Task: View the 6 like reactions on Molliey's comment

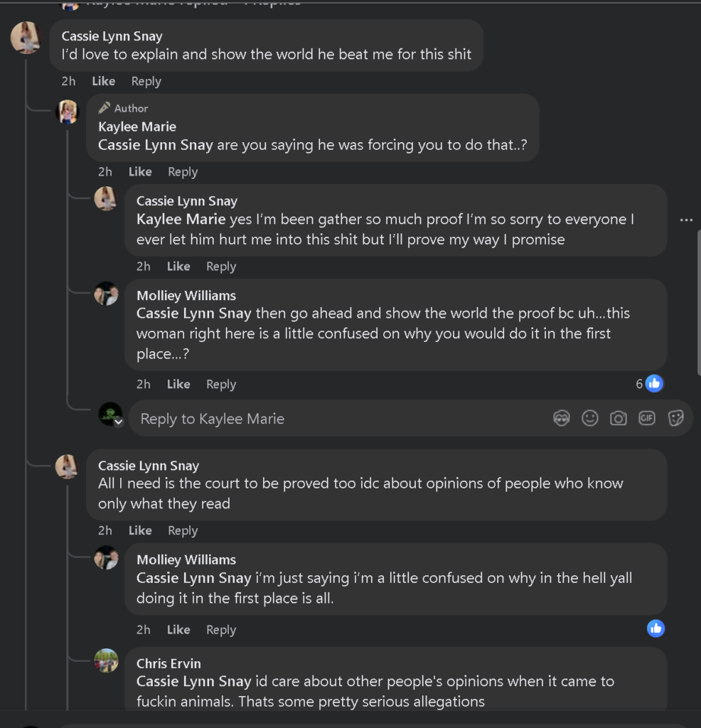Action: coord(648,384)
